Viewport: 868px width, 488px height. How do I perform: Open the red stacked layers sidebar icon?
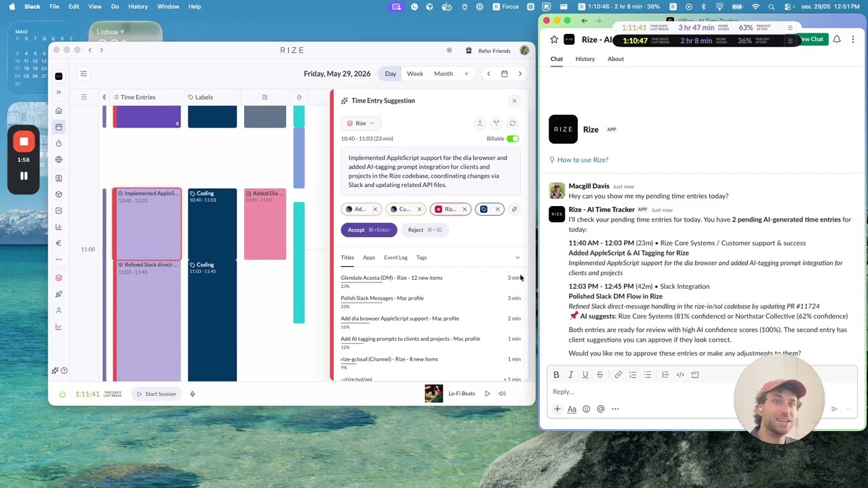pyautogui.click(x=59, y=278)
